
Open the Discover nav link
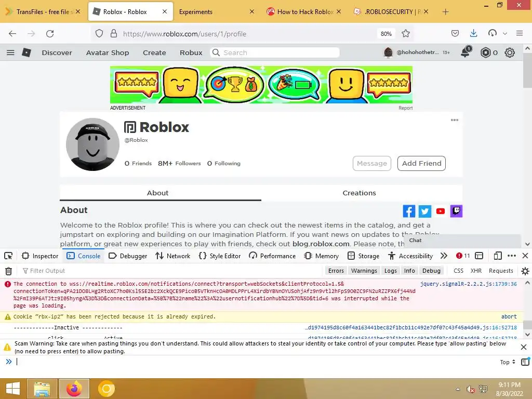coord(57,52)
